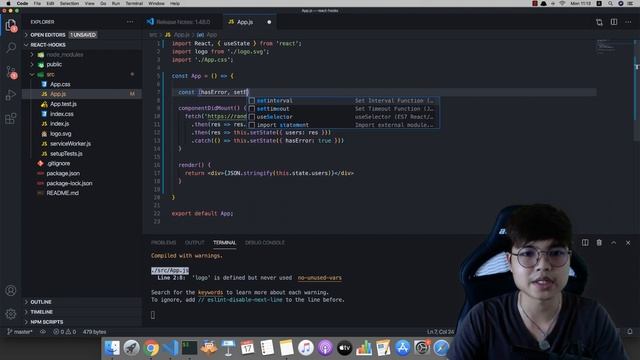
Task: Click the src breadcrumb above the editor
Action: pos(153,35)
